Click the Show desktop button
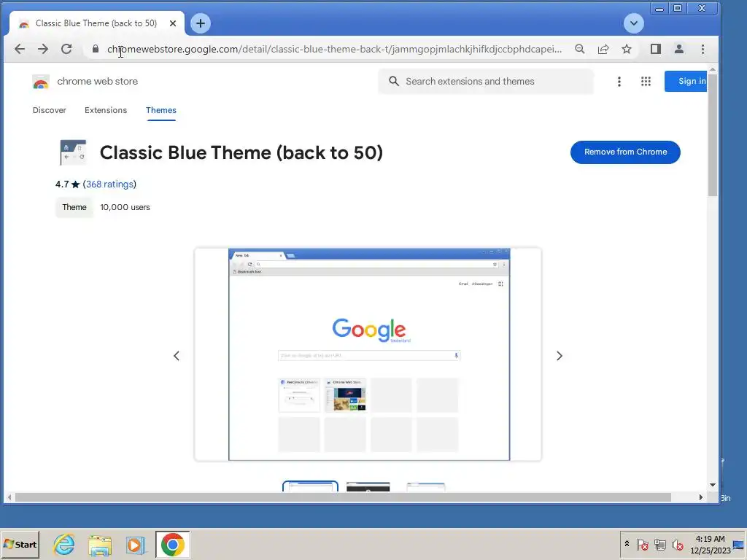This screenshot has height=560, width=747. click(739, 544)
